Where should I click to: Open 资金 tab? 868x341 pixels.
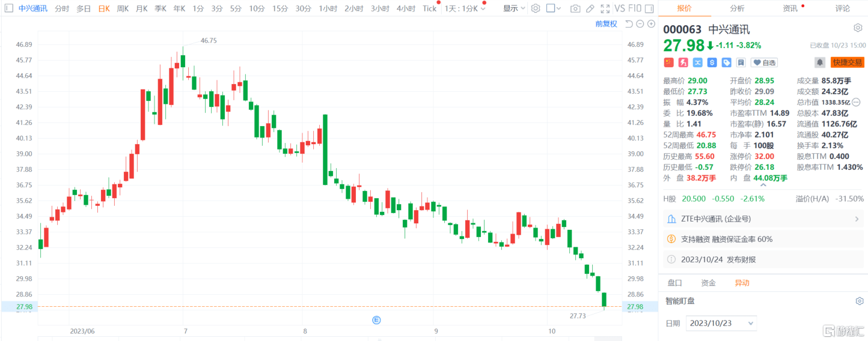click(708, 283)
